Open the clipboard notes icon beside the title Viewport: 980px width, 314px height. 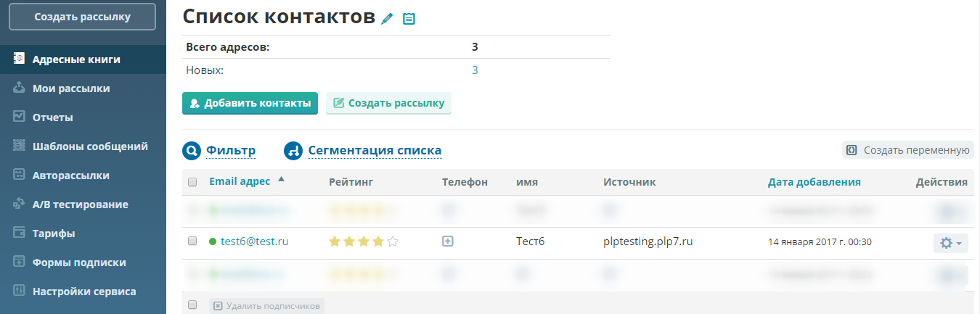tap(409, 18)
